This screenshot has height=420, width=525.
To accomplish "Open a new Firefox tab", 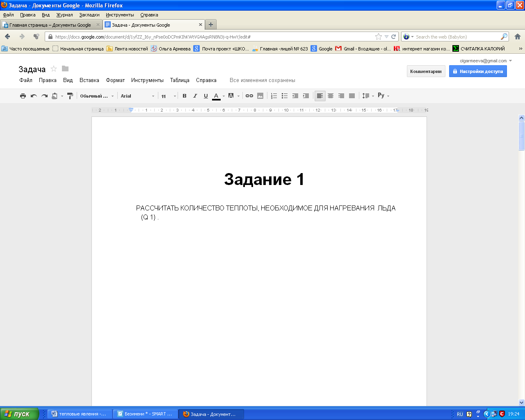I will tap(210, 25).
